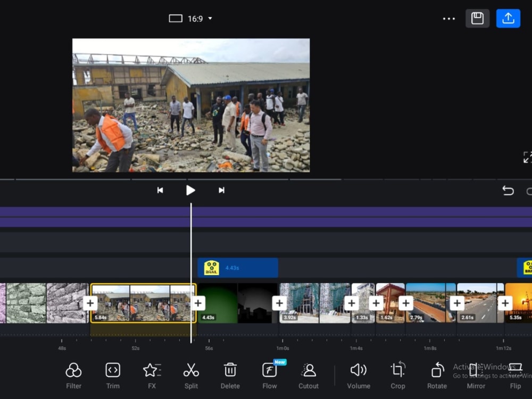Add transition before the 5.35s clip
This screenshot has height=399, width=532.
click(505, 303)
